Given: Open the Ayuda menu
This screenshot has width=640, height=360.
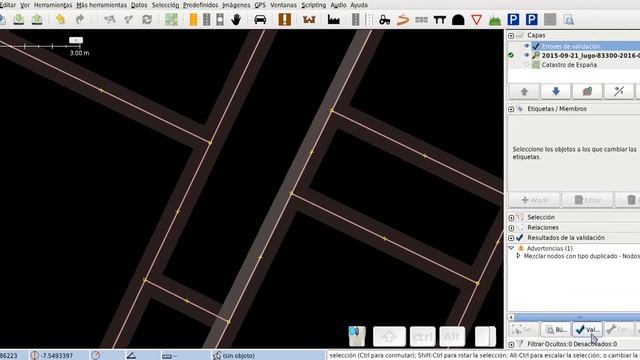Looking at the screenshot, I should [x=359, y=5].
